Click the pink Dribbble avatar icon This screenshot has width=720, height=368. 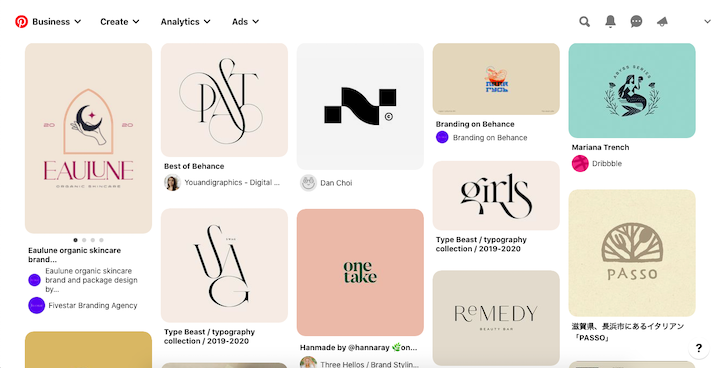click(x=580, y=164)
